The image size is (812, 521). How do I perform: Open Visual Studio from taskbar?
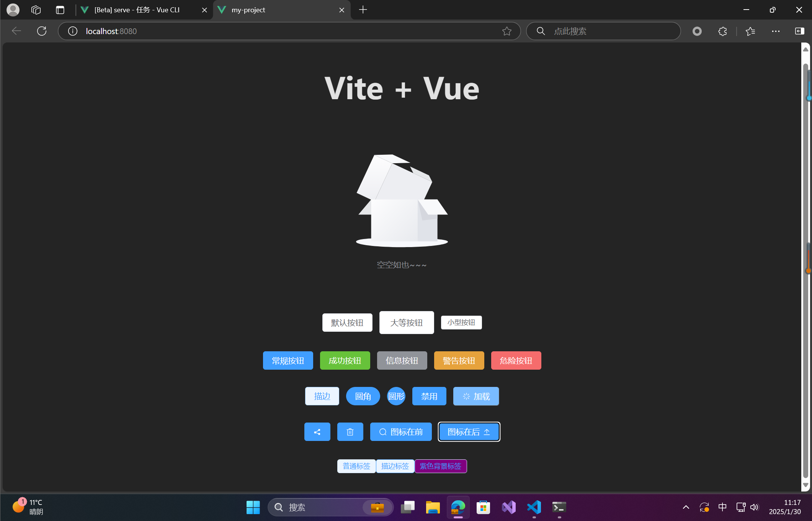click(x=508, y=507)
